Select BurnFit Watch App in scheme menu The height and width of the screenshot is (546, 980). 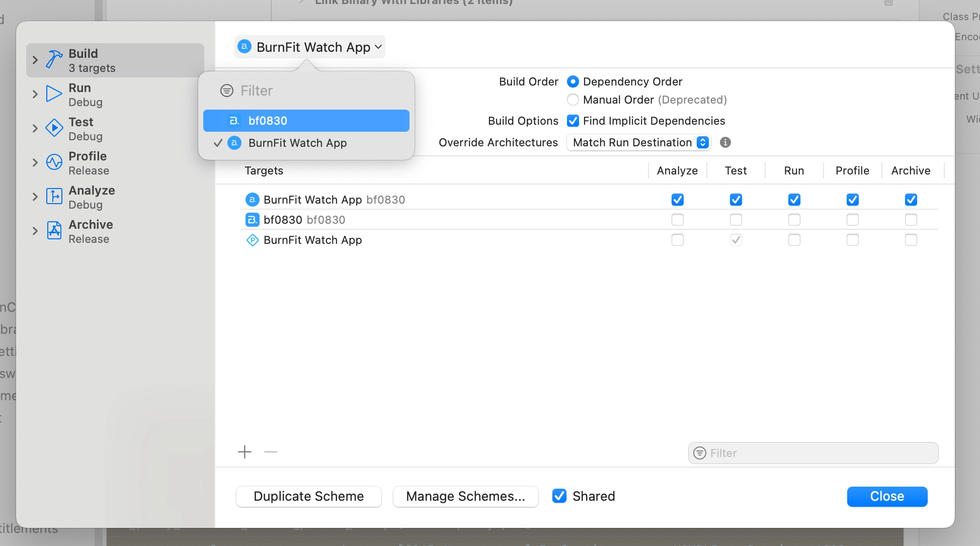tap(297, 143)
